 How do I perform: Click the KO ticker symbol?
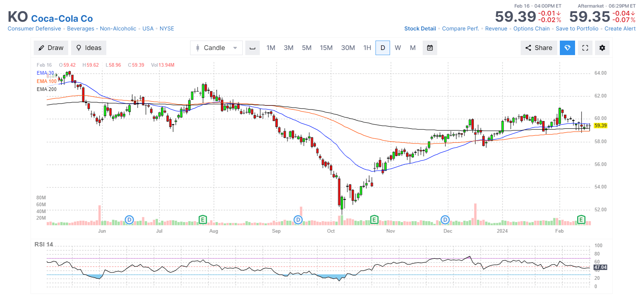tap(18, 17)
